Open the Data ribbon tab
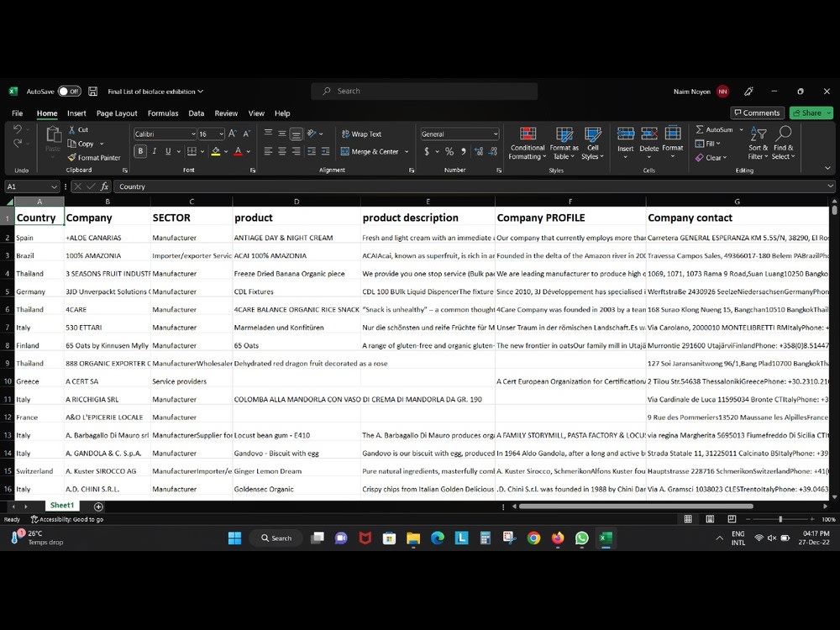840x630 pixels. coord(196,113)
